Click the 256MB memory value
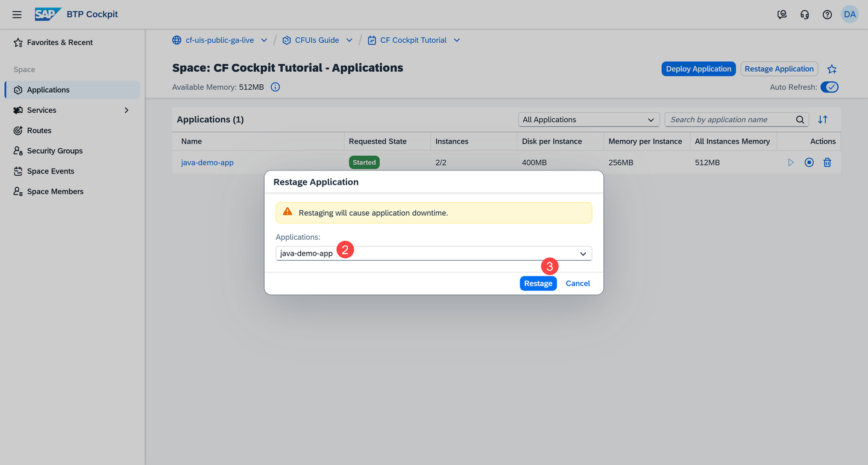868x465 pixels. click(621, 163)
